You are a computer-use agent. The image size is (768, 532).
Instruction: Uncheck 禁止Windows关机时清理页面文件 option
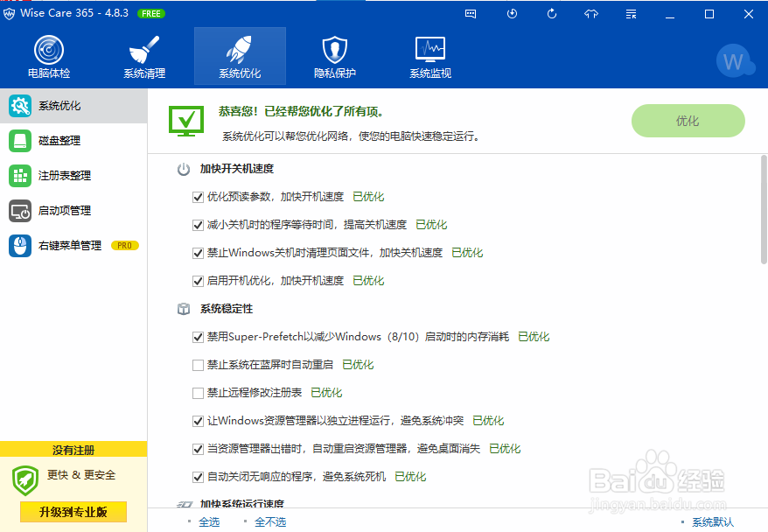(198, 253)
